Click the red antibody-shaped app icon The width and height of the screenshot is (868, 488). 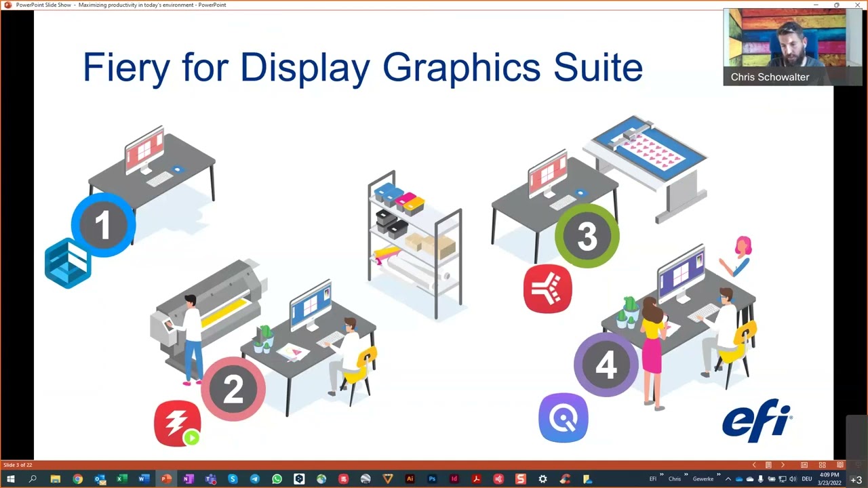[548, 289]
